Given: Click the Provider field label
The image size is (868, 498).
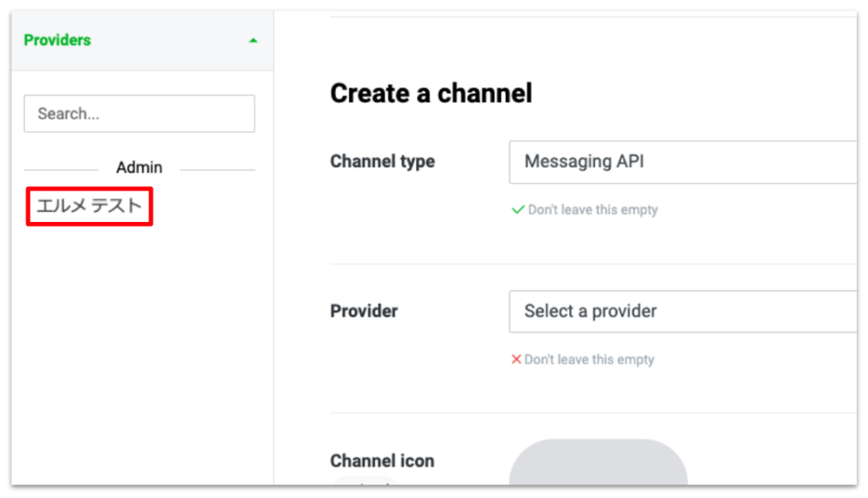Looking at the screenshot, I should [364, 311].
